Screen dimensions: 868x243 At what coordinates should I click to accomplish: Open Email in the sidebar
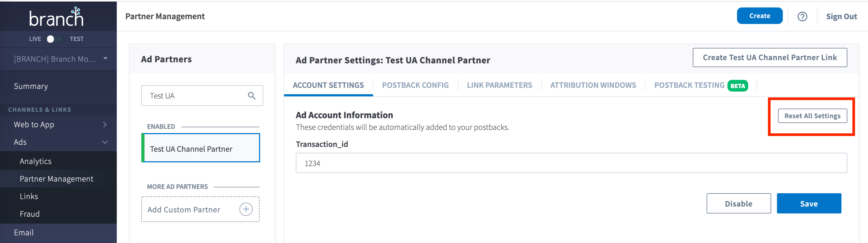(24, 233)
